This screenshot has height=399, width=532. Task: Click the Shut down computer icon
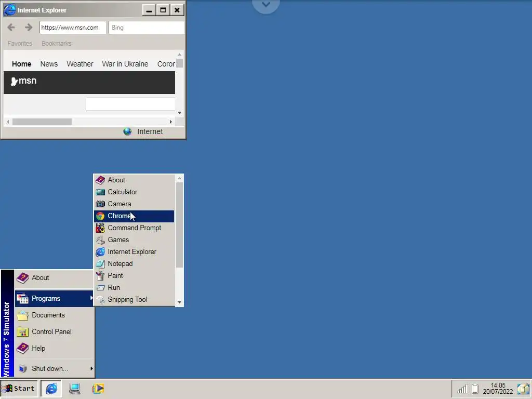(23, 369)
